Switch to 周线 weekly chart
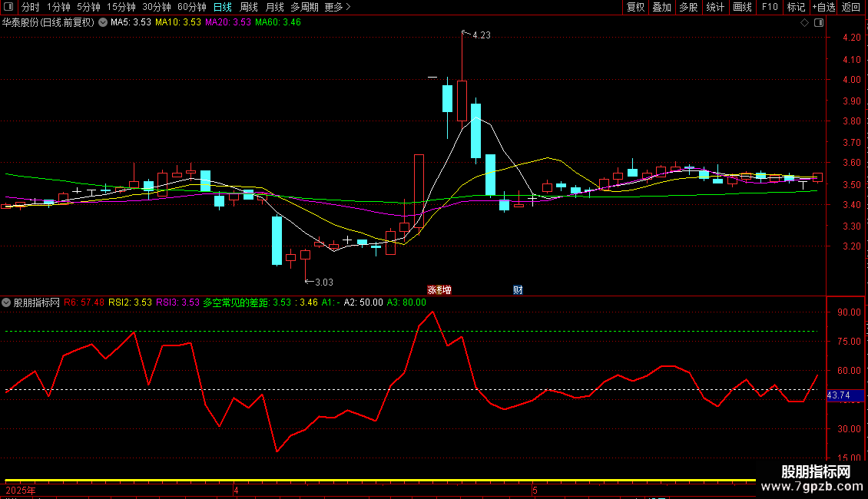This screenshot has height=499, width=868. (249, 7)
